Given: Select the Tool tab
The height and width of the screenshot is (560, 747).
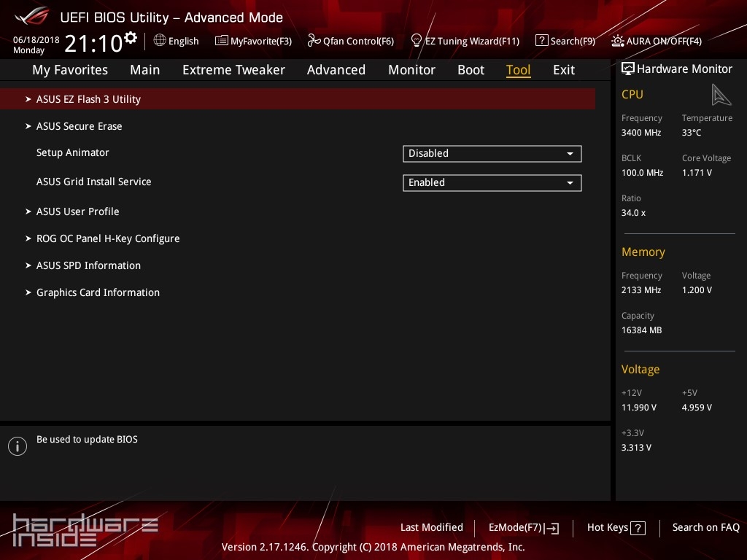Looking at the screenshot, I should 519,70.
